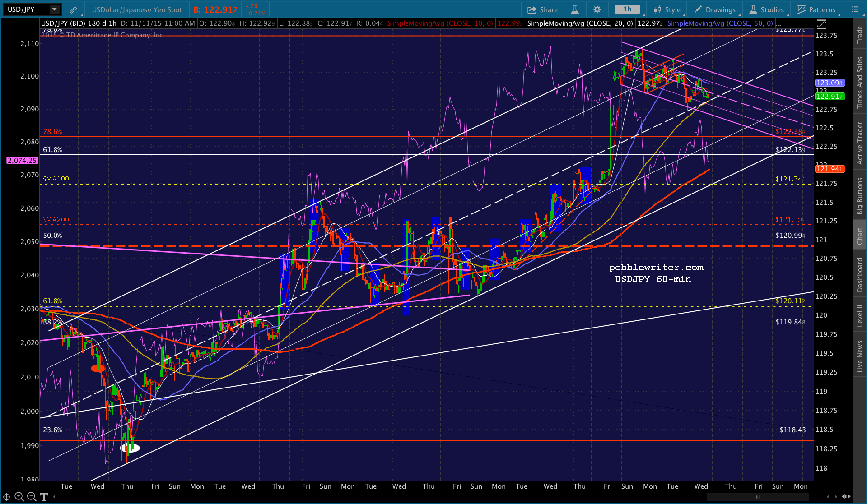
Task: Click the zoom in magnifier icon
Action: pos(19,497)
